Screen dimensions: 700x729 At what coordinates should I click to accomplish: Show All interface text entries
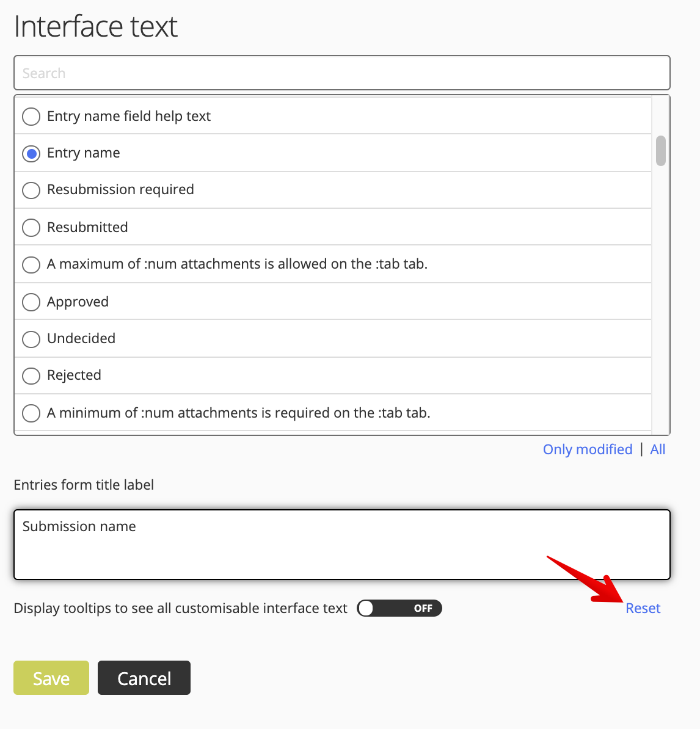(658, 449)
